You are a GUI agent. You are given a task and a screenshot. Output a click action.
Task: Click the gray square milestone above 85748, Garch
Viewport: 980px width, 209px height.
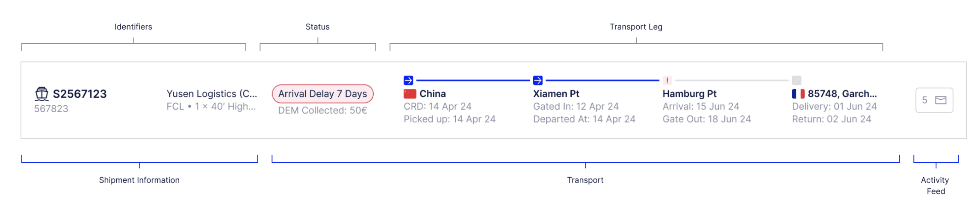(797, 80)
